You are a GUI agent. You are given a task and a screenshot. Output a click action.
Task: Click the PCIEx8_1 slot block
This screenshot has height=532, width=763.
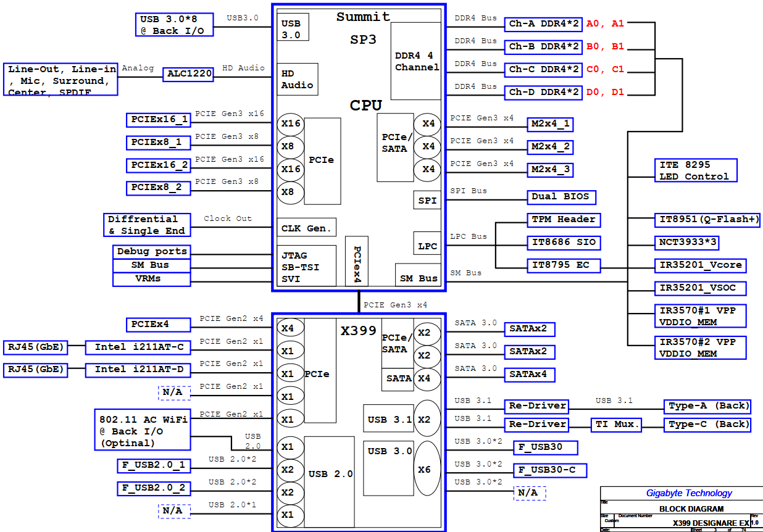159,143
